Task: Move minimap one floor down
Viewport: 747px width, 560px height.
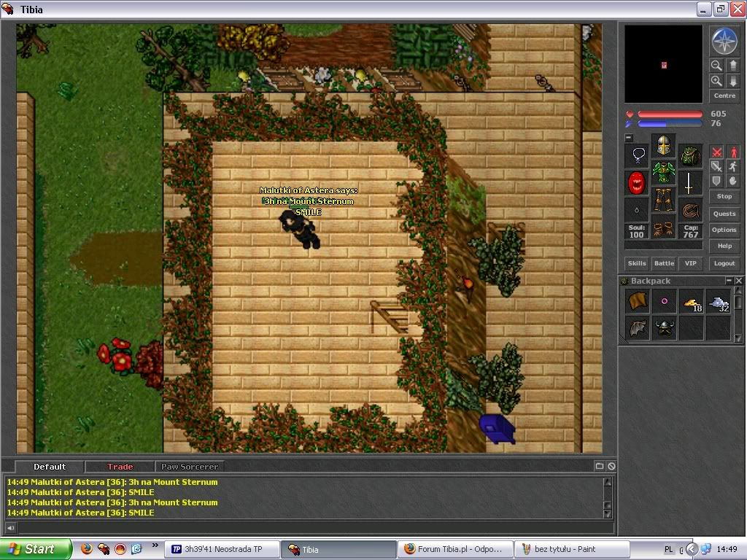Action: [733, 81]
